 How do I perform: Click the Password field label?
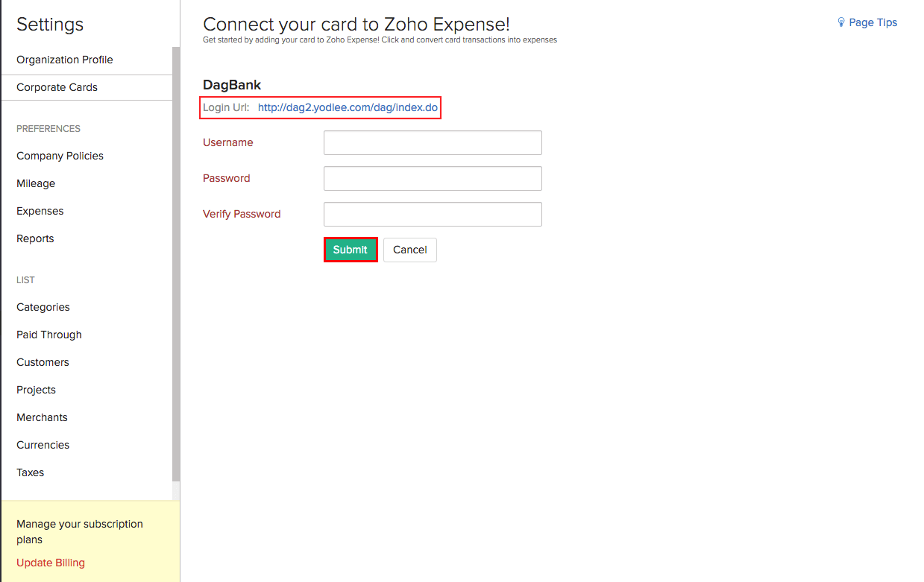[227, 178]
